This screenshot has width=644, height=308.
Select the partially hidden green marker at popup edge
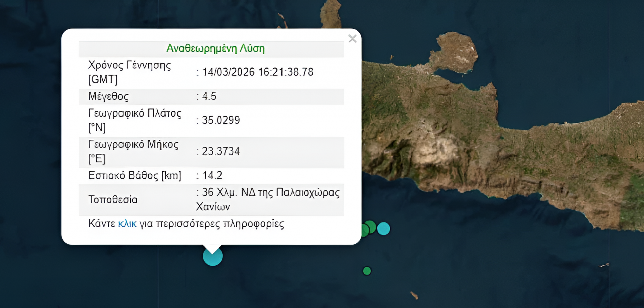coord(365,231)
